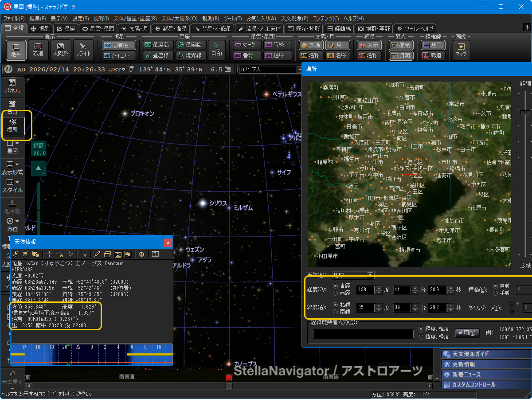Click the pencil edit icon in 天体情報
Screen dimensions: 532x399
(97, 254)
